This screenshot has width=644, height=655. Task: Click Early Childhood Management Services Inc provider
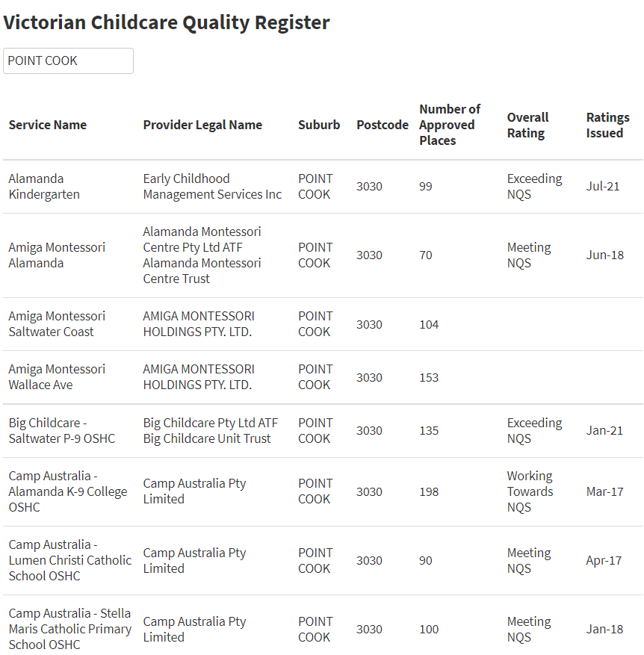pos(212,186)
